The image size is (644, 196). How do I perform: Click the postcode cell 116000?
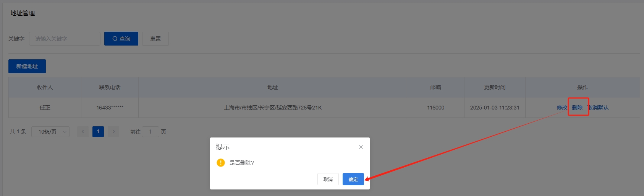click(x=436, y=108)
